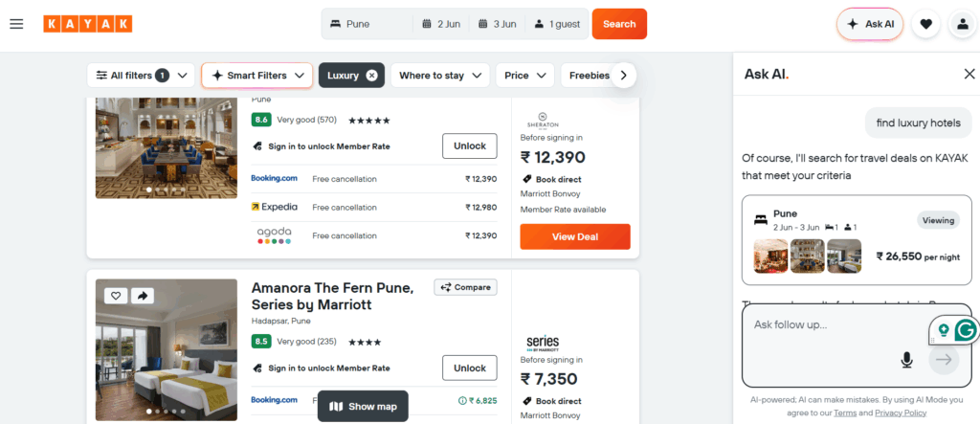Open the Freebies filter
980x424 pixels.
tap(589, 76)
